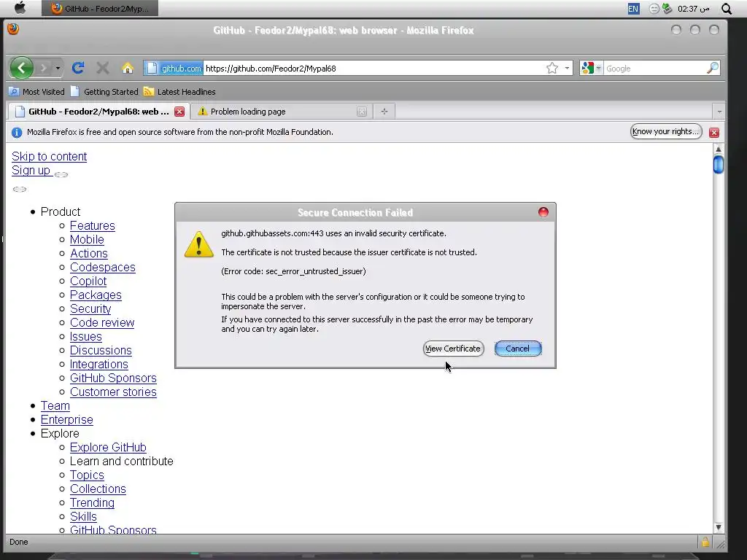Click the blue vertical scrollbar thumb

[x=719, y=165]
